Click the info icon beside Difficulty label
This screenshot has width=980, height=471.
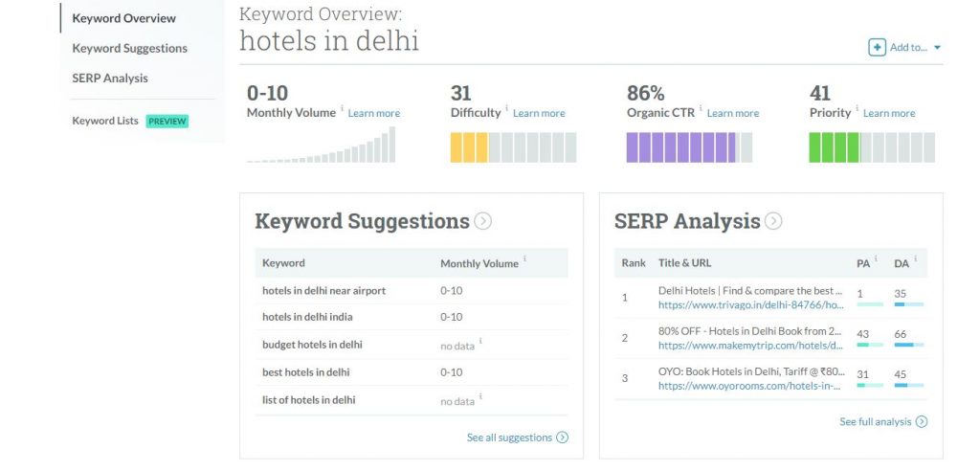click(x=507, y=109)
